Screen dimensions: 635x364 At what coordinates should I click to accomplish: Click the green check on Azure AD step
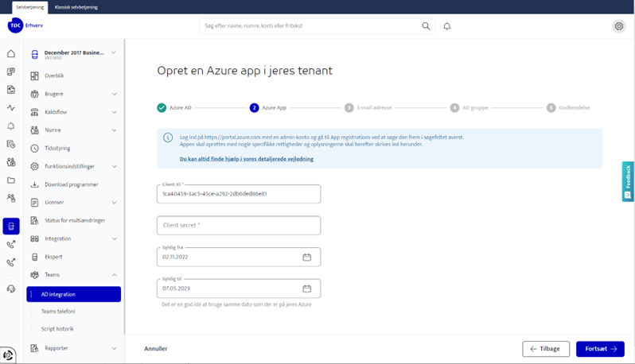[162, 107]
